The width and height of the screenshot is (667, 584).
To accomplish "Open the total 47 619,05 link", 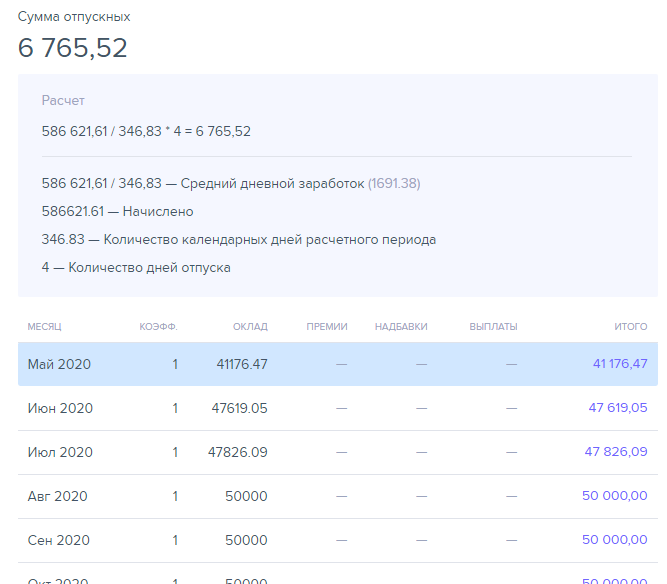I will (x=617, y=409).
